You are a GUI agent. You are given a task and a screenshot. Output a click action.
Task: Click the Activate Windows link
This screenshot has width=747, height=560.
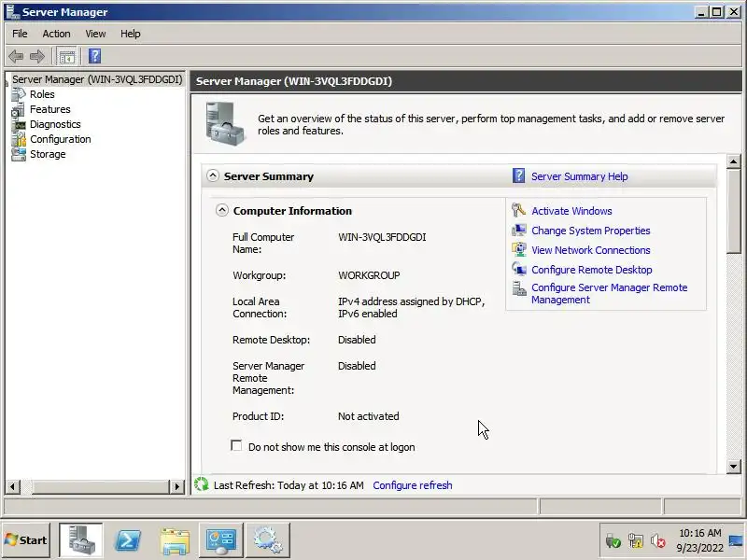571,211
